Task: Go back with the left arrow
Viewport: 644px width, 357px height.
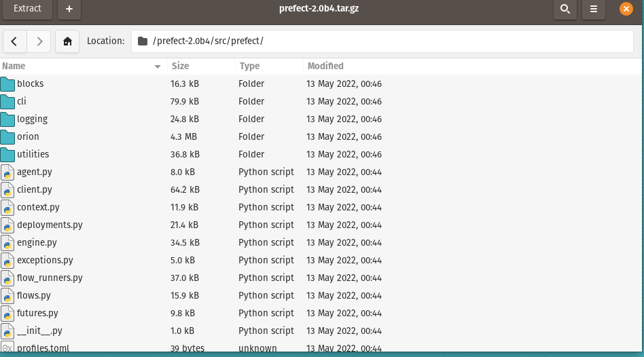Action: (x=15, y=41)
